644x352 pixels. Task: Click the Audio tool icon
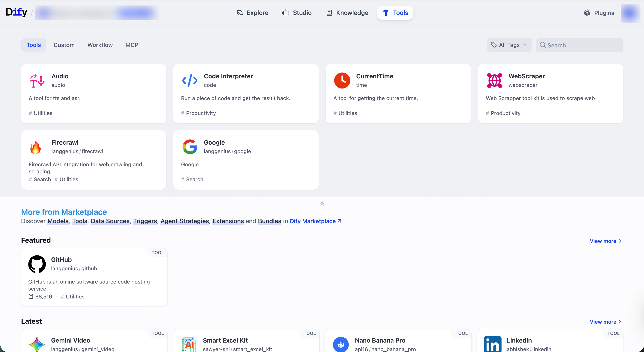pyautogui.click(x=37, y=81)
